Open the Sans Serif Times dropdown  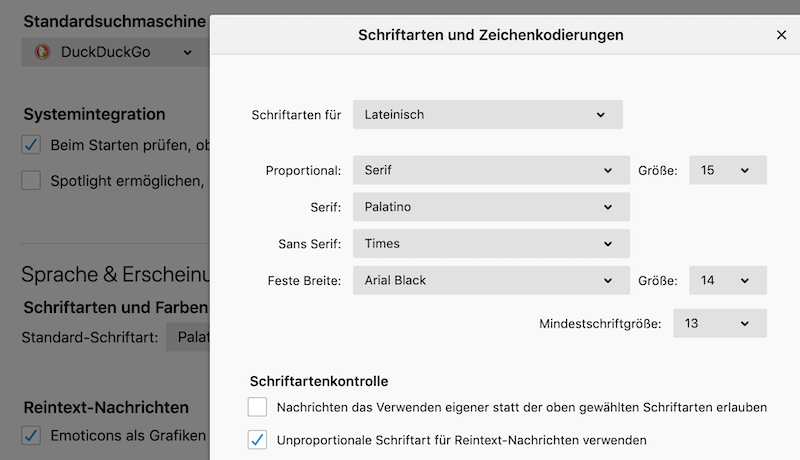coord(491,243)
